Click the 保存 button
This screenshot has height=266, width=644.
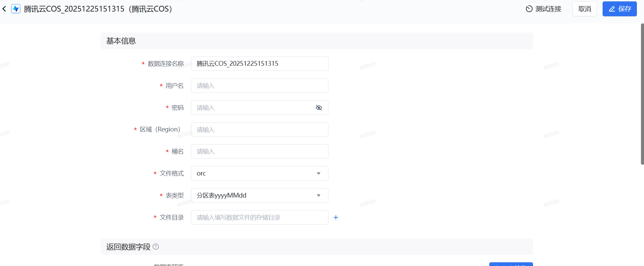[620, 9]
